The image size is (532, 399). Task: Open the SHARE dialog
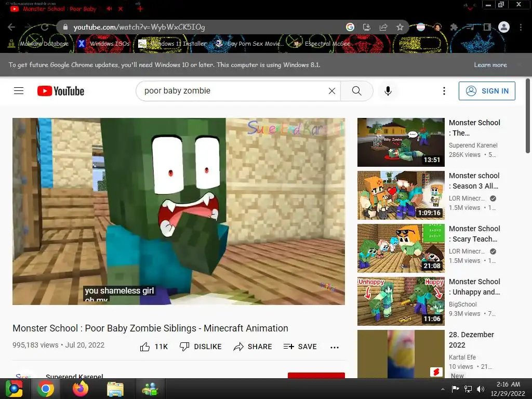point(253,347)
